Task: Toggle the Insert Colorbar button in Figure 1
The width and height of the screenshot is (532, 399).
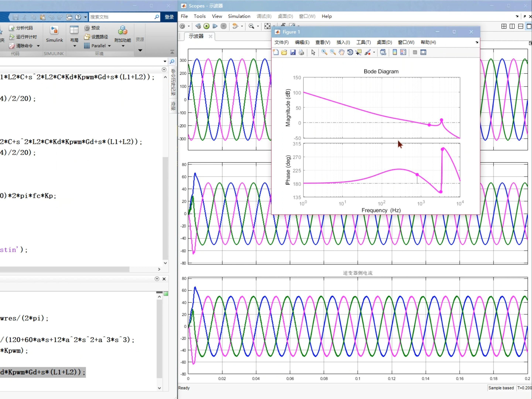Action: tap(395, 52)
